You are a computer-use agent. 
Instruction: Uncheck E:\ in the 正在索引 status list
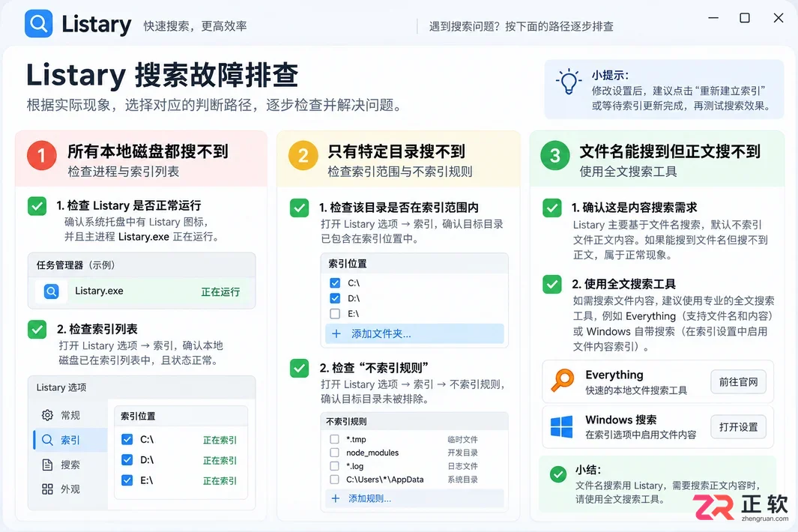(127, 480)
